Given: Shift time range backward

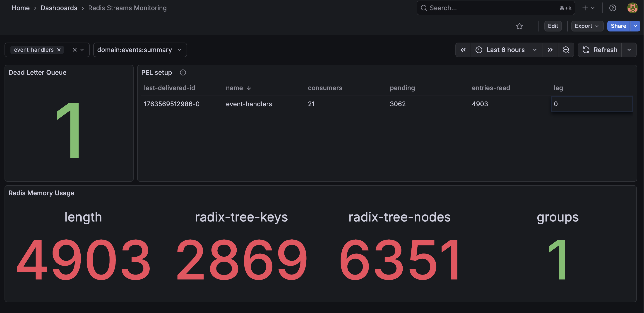Looking at the screenshot, I should pyautogui.click(x=463, y=50).
